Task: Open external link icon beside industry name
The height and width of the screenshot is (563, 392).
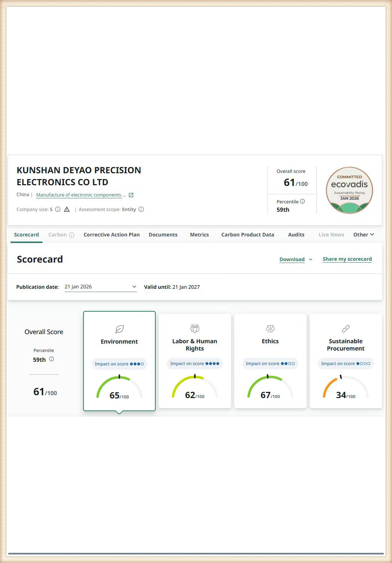Action: coord(131,195)
